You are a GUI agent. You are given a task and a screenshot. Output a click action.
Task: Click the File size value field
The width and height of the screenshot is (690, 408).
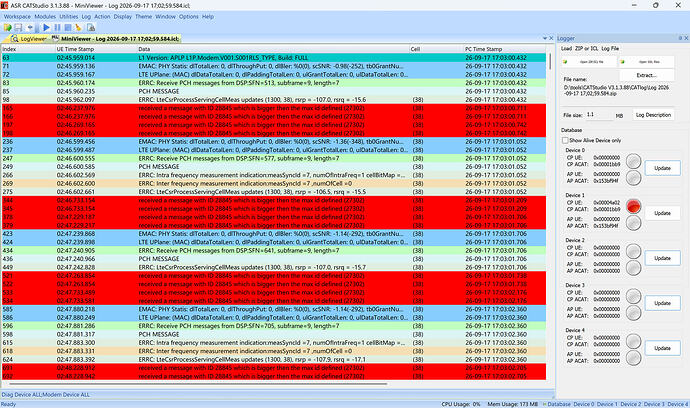(x=599, y=114)
